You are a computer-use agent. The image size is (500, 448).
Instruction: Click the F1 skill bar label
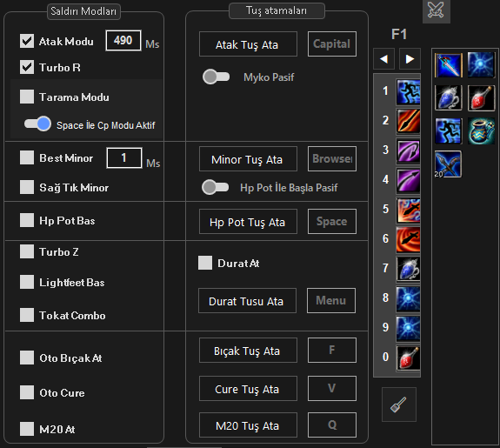click(x=399, y=35)
